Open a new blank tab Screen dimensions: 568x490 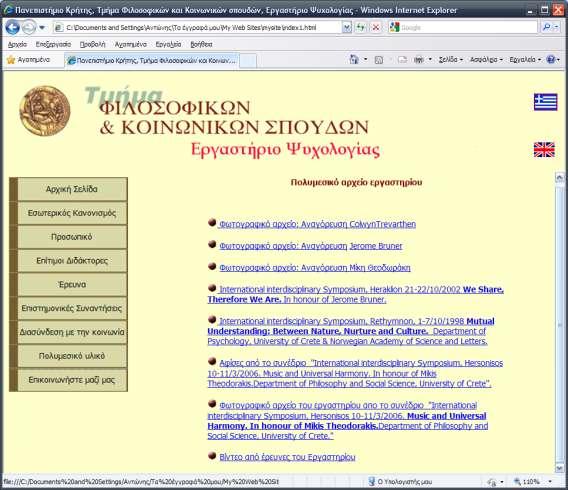(x=248, y=60)
